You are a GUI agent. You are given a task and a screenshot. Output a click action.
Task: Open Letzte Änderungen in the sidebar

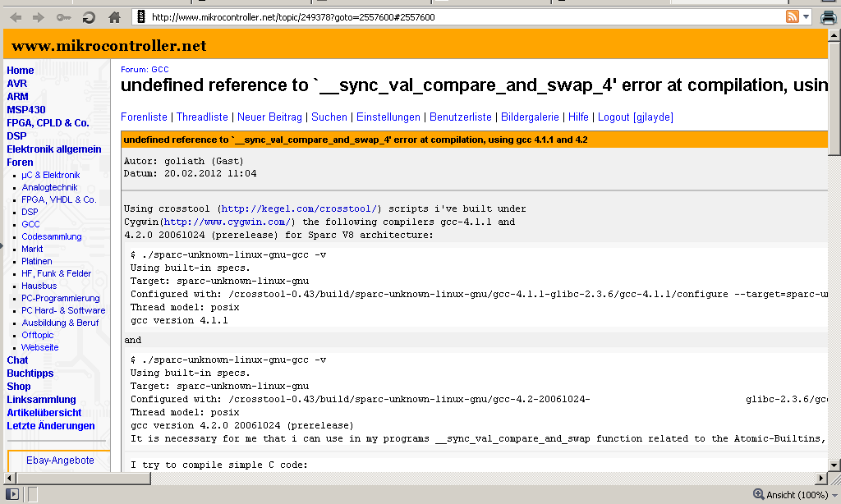50,426
